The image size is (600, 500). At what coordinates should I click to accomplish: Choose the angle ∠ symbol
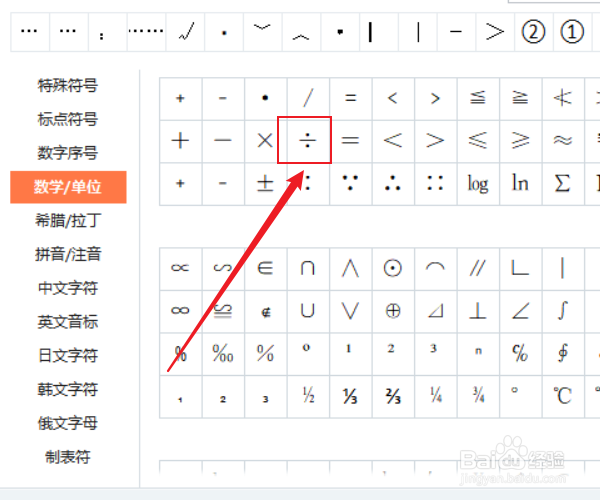point(520,311)
